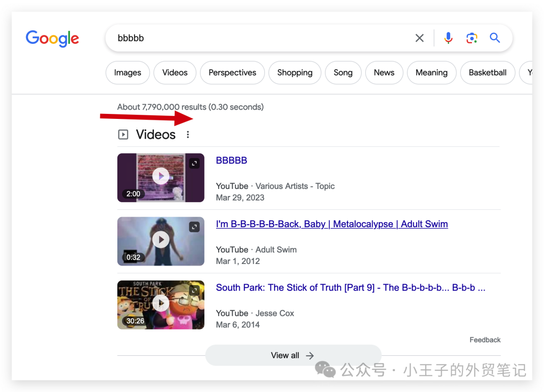Image resolution: width=544 pixels, height=392 pixels.
Task: Click the play button on the Metalocalypse thumbnail
Action: 161,239
